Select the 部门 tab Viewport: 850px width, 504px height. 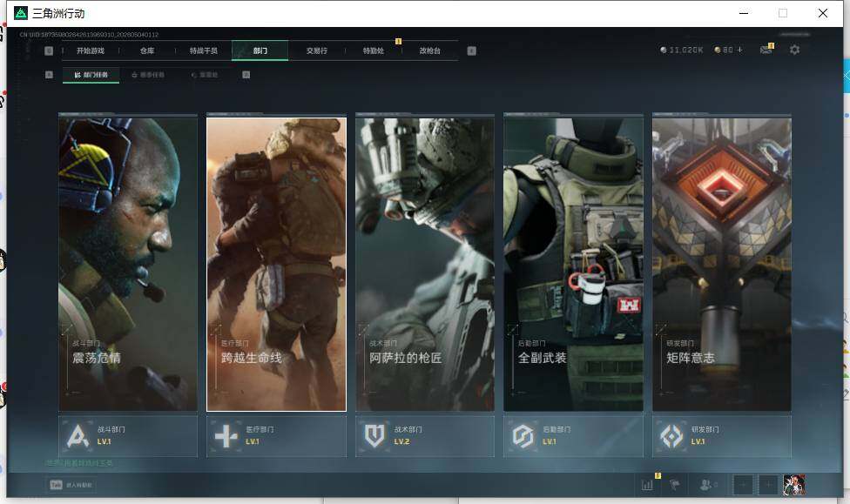click(x=260, y=50)
